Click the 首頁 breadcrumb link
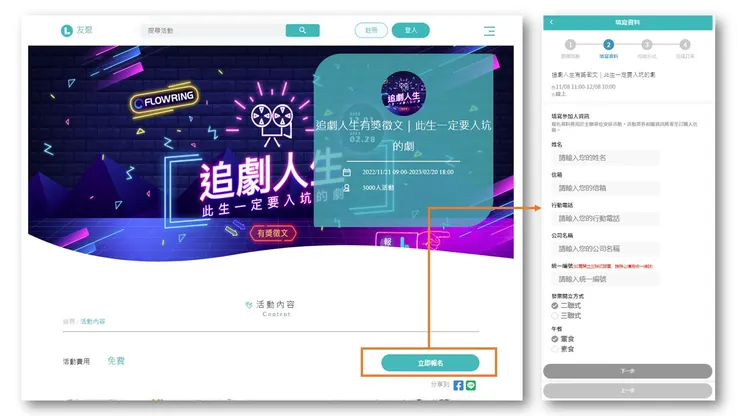Image resolution: width=740 pixels, height=416 pixels. (x=69, y=322)
